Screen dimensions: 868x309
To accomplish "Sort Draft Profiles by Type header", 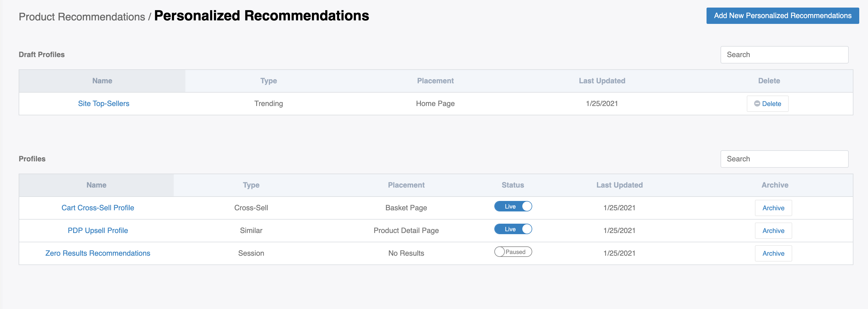I will tap(268, 81).
